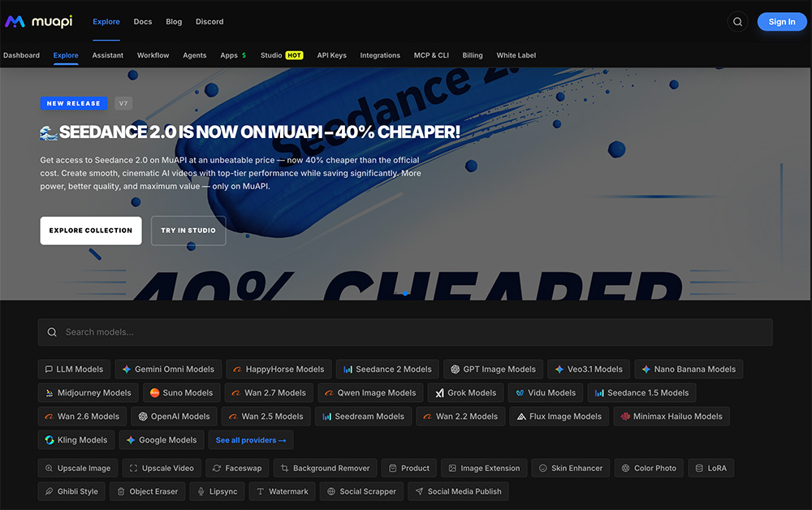Select the Qwen Image Models chip
The height and width of the screenshot is (510, 812).
[x=370, y=393]
